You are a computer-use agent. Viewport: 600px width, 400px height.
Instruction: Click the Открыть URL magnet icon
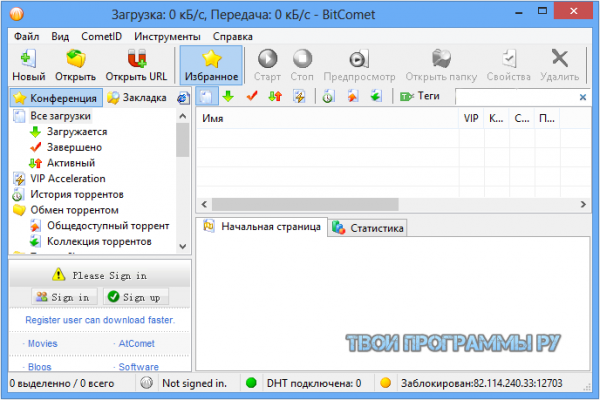[x=137, y=59]
